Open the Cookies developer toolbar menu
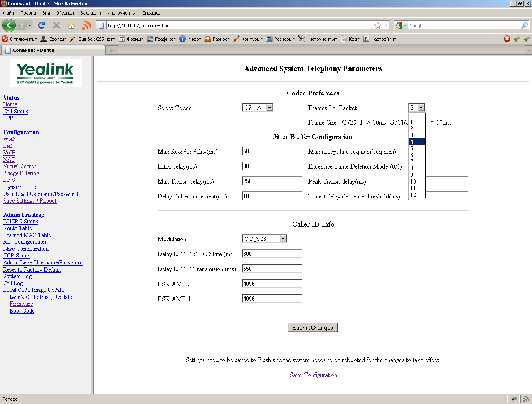Screen dimensions: 532x404 (53, 39)
